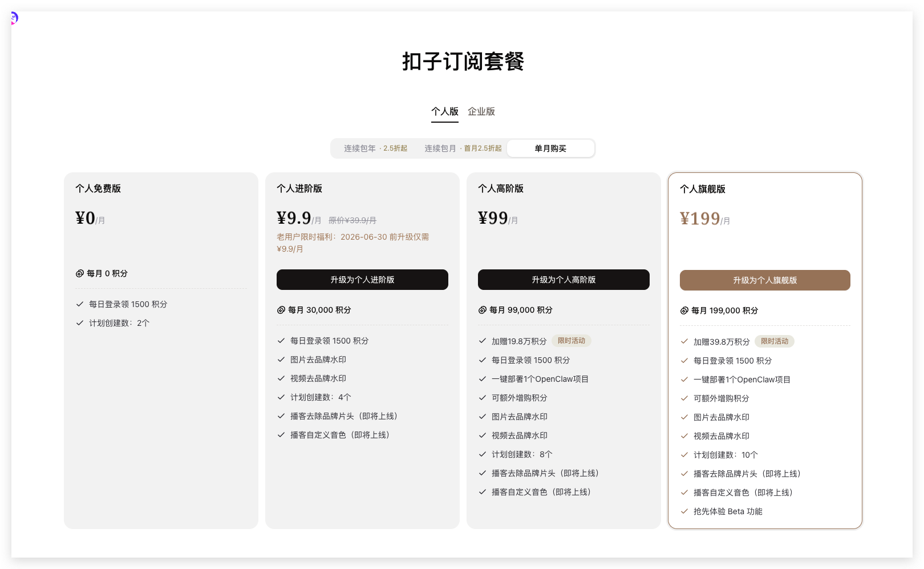This screenshot has width=924, height=569.
Task: Click the checkmark beside 播客自定义音色 in 高阶版
Action: [483, 492]
